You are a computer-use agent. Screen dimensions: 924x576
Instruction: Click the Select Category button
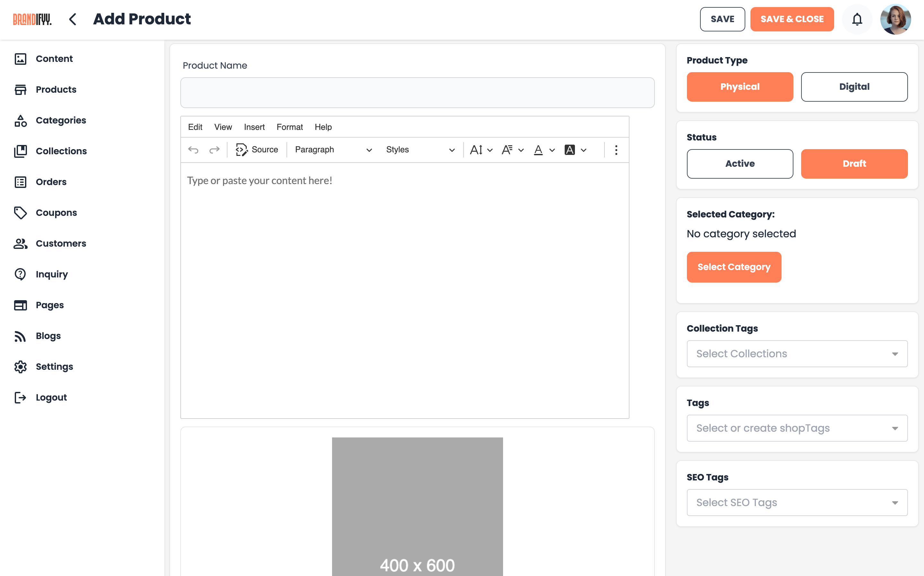pos(734,267)
